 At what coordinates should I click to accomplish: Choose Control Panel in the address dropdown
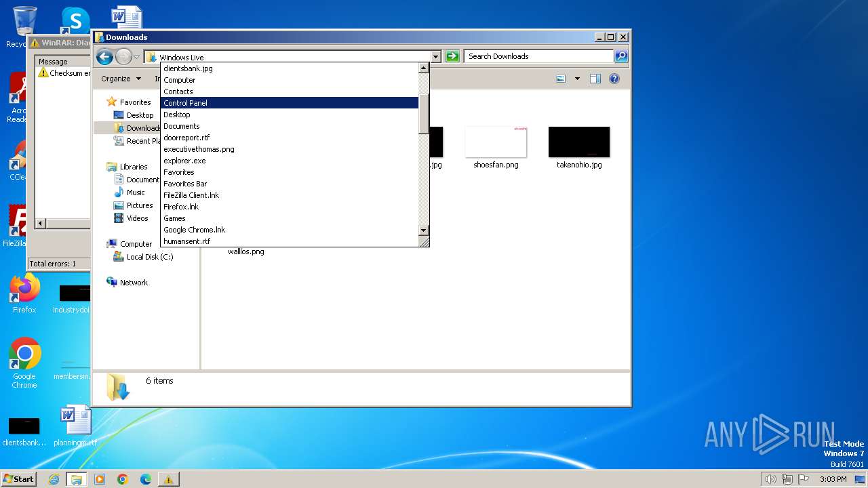290,103
